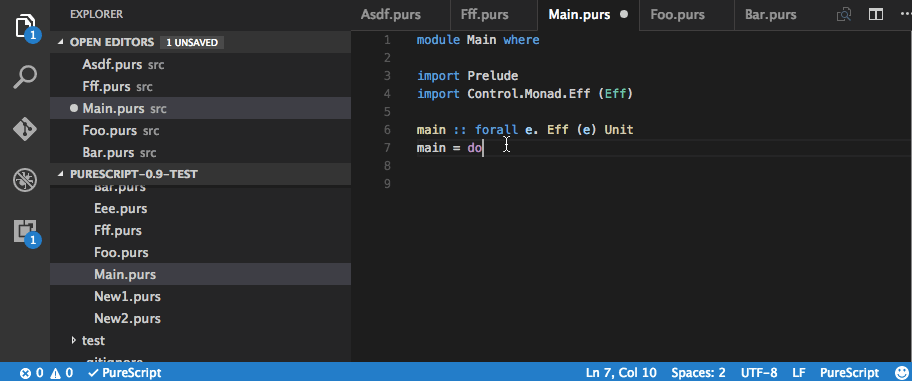Viewport: 912px width, 381px height.
Task: Click the split editor icon
Action: pos(876,15)
